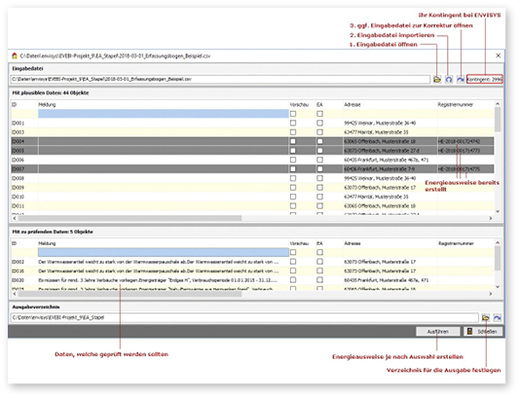Check the EA checkbox in highlighted row ID004
Image resolution: width=520 pixels, height=398 pixels.
coord(320,141)
